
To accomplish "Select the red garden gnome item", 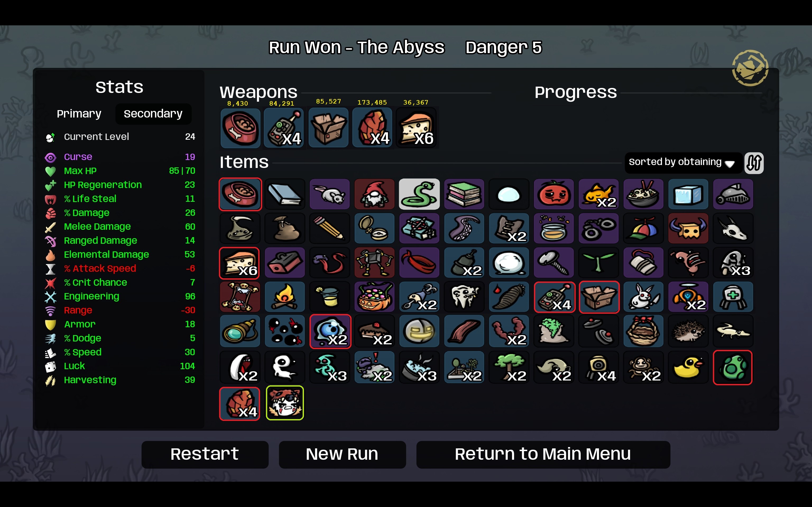I will 374,194.
